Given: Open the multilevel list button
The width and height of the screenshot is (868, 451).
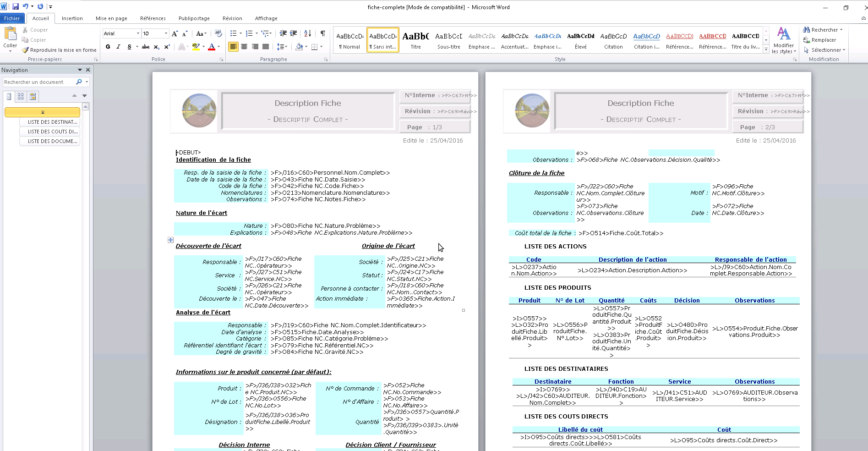Looking at the screenshot, I should click(266, 33).
